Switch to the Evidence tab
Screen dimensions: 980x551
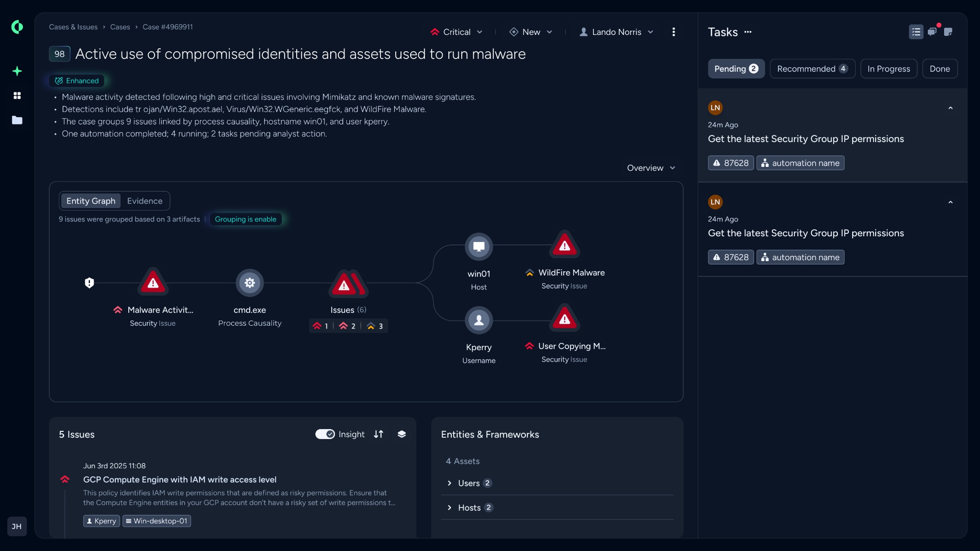click(x=145, y=201)
